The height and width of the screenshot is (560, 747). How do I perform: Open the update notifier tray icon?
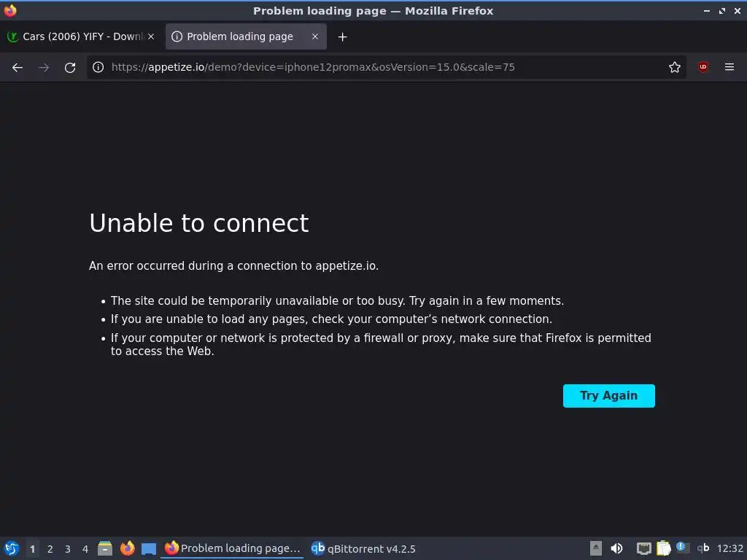[683, 548]
